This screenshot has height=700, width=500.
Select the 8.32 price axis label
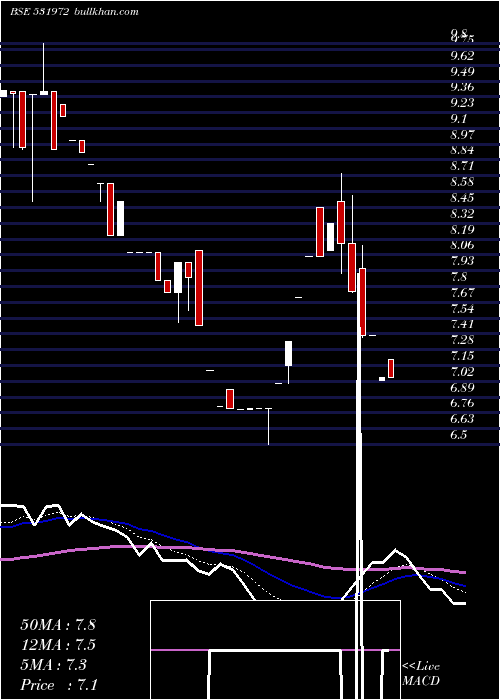pos(462,214)
